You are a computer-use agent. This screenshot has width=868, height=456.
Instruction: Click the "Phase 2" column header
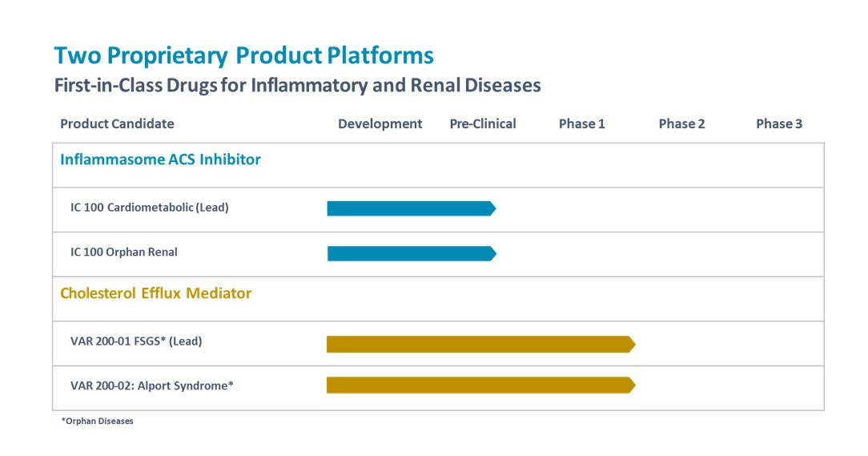point(681,123)
